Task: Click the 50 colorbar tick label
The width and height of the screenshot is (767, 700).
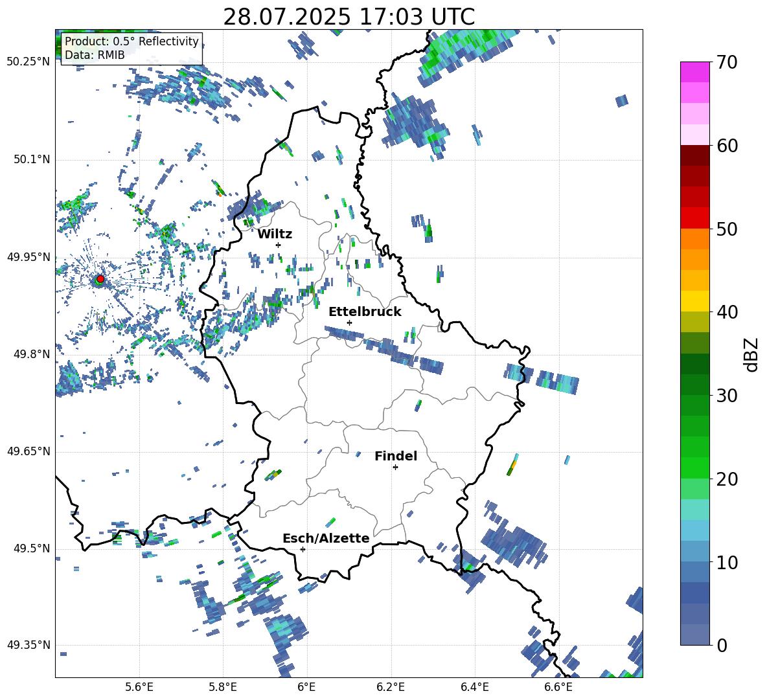Action: tap(727, 229)
